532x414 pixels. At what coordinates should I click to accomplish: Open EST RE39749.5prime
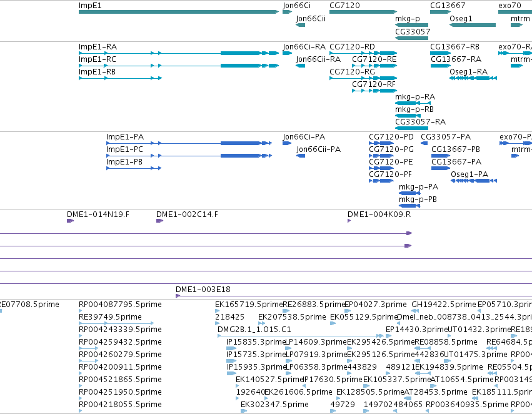point(116,323)
